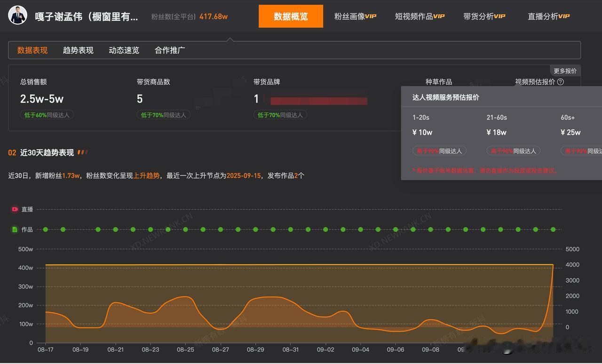Click the 种草作品 label
The height and width of the screenshot is (364, 602).
[439, 82]
